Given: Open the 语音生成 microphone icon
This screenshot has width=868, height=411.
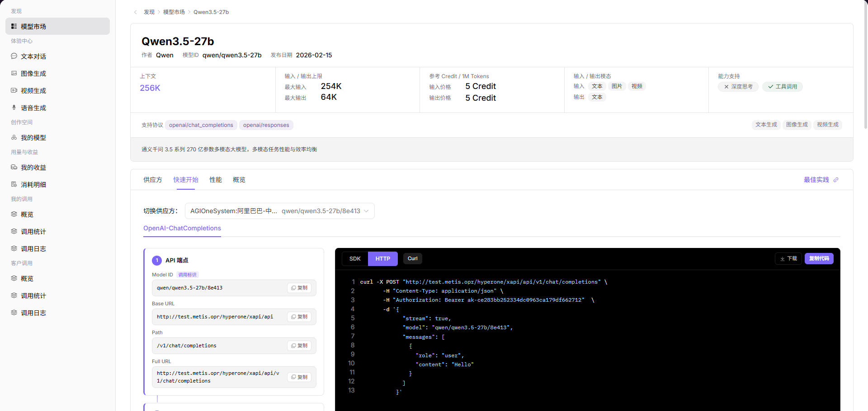Looking at the screenshot, I should point(14,107).
